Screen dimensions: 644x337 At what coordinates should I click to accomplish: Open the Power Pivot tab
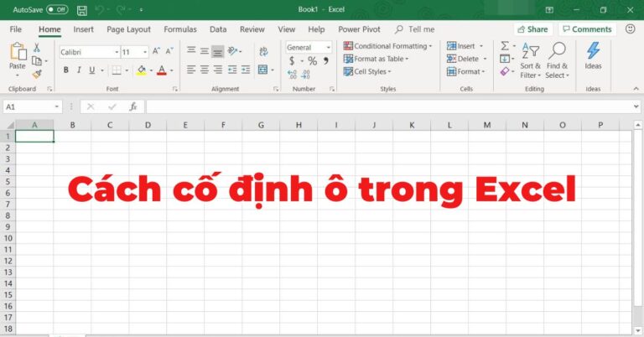pos(359,29)
